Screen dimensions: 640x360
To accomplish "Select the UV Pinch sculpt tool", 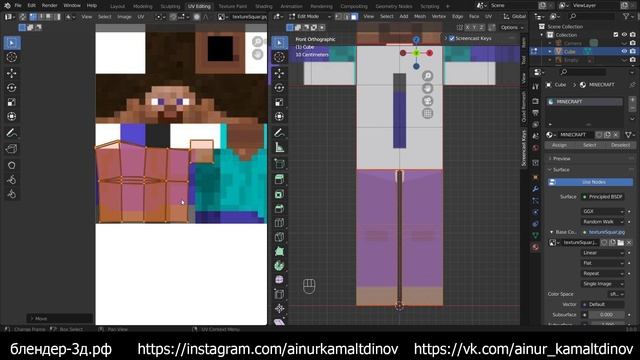I will coord(12,194).
